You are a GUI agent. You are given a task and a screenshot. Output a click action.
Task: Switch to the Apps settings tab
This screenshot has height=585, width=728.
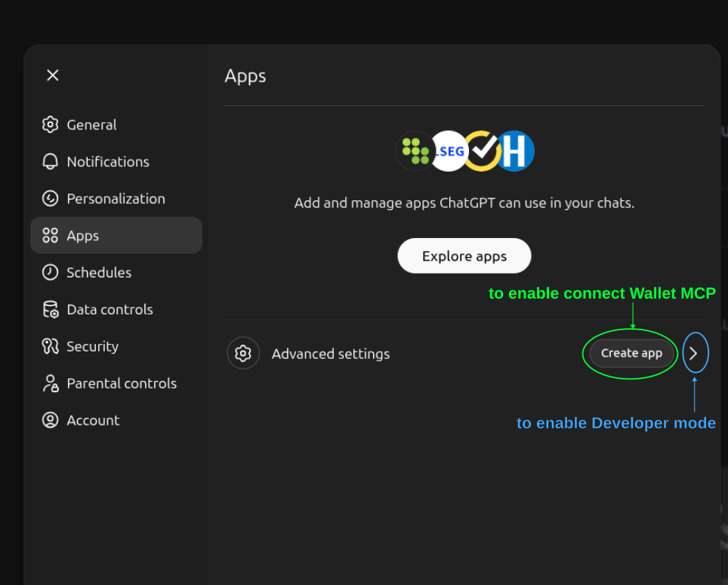click(83, 235)
